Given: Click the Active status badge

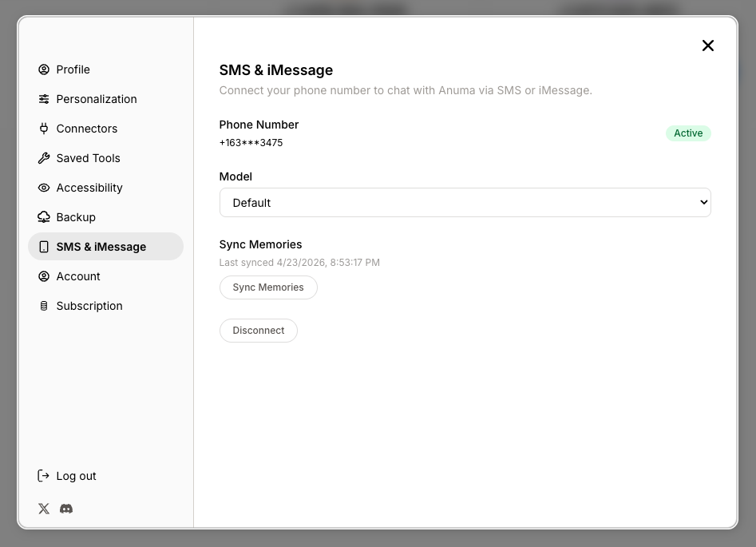Looking at the screenshot, I should pos(688,133).
